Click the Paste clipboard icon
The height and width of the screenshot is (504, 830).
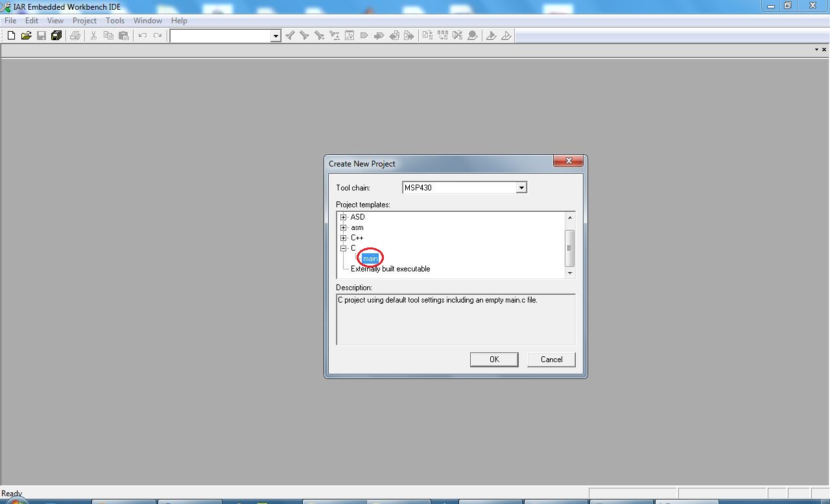pos(123,36)
